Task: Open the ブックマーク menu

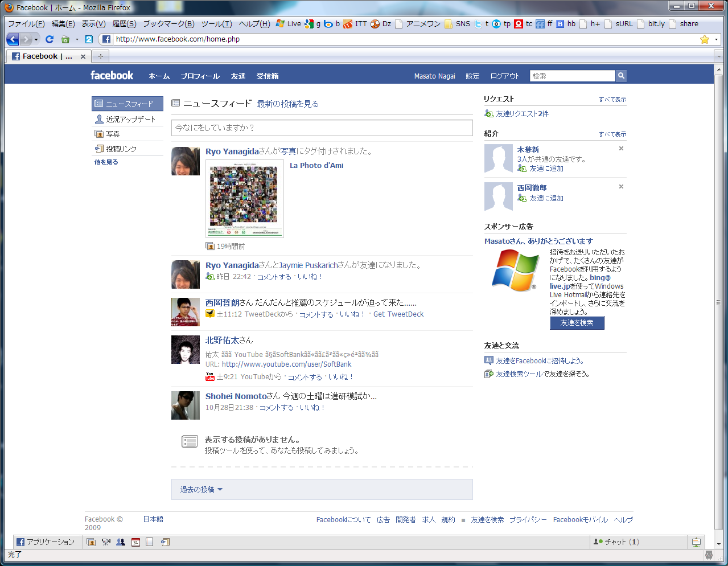Action: (x=168, y=24)
